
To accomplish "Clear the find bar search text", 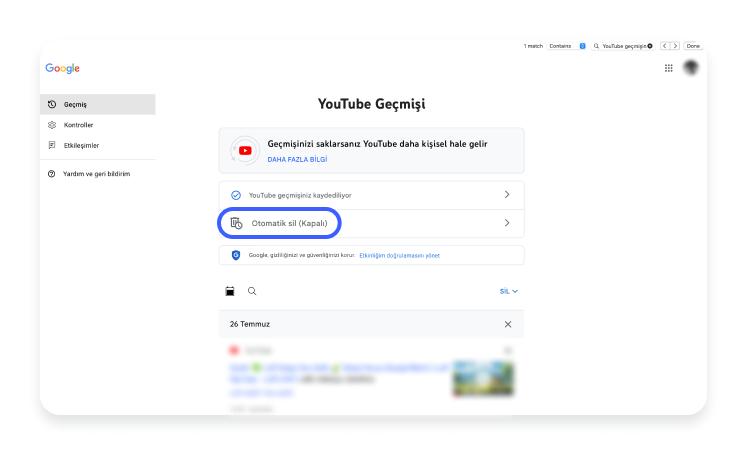I will tap(650, 46).
